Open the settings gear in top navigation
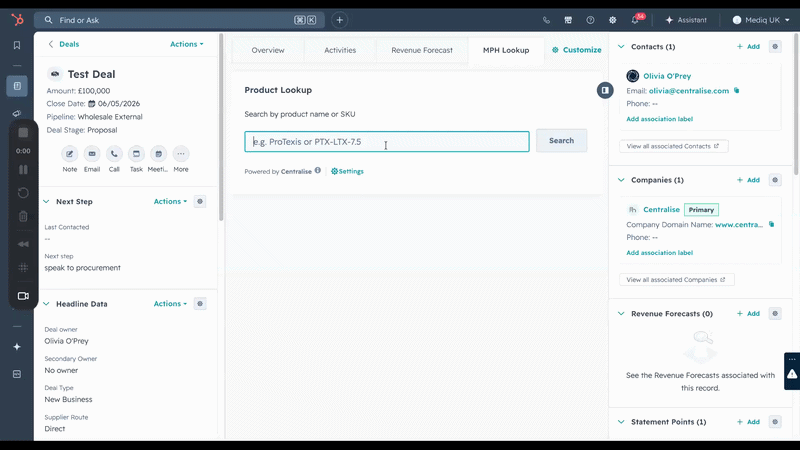 [x=612, y=20]
